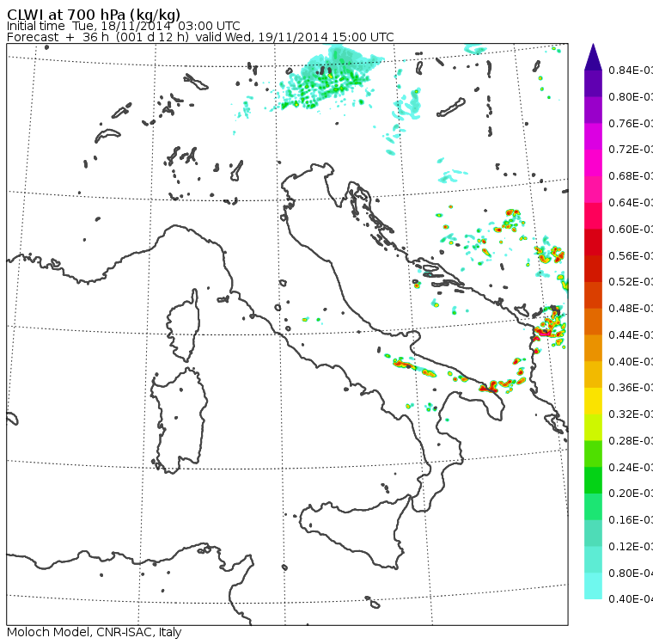Click the 0.76E-03 colorbar label

click(x=631, y=123)
